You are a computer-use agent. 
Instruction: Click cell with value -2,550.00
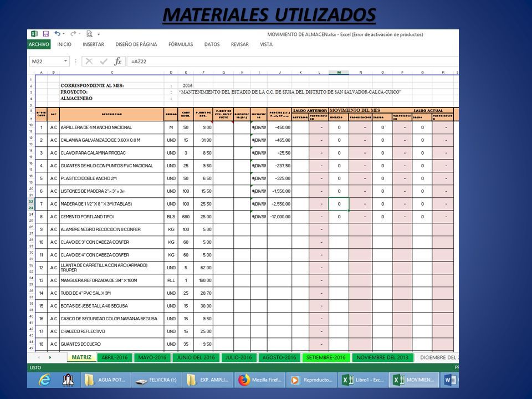point(279,204)
